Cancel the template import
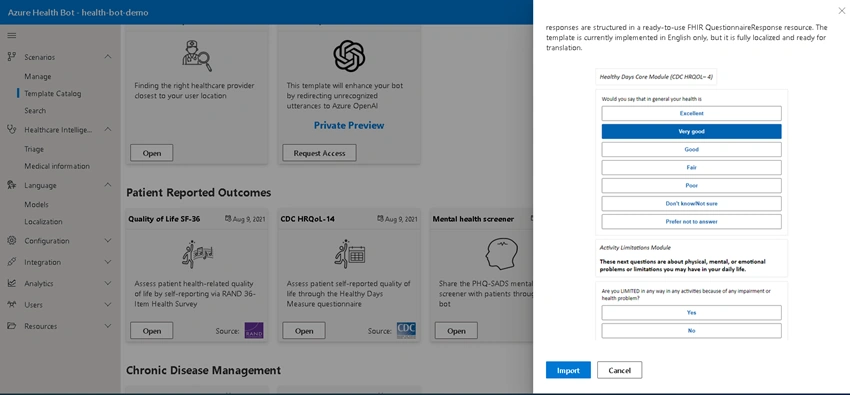 click(620, 370)
